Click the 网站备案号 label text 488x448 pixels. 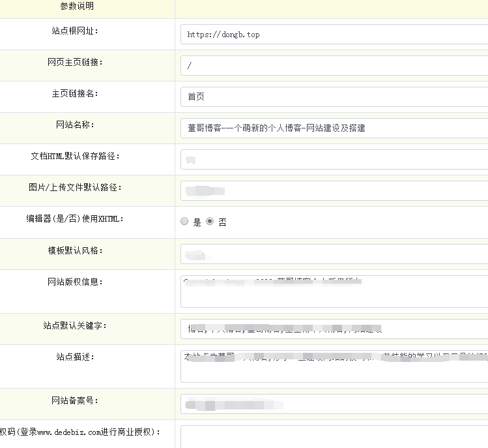[x=75, y=400]
